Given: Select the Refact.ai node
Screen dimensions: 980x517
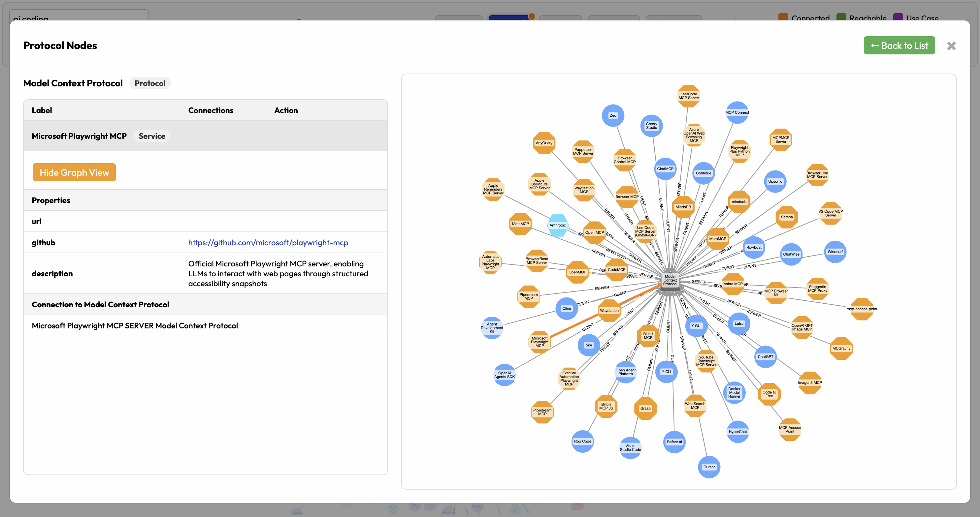Looking at the screenshot, I should click(674, 442).
